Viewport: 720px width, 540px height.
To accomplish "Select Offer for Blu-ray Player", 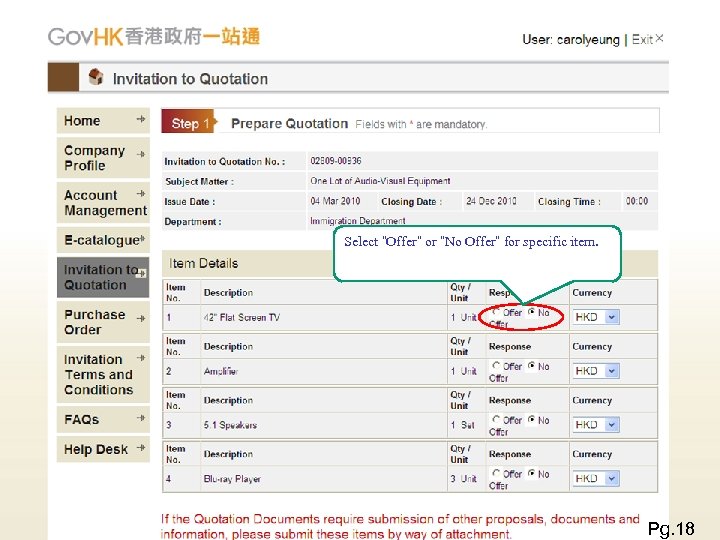I will pyautogui.click(x=496, y=473).
